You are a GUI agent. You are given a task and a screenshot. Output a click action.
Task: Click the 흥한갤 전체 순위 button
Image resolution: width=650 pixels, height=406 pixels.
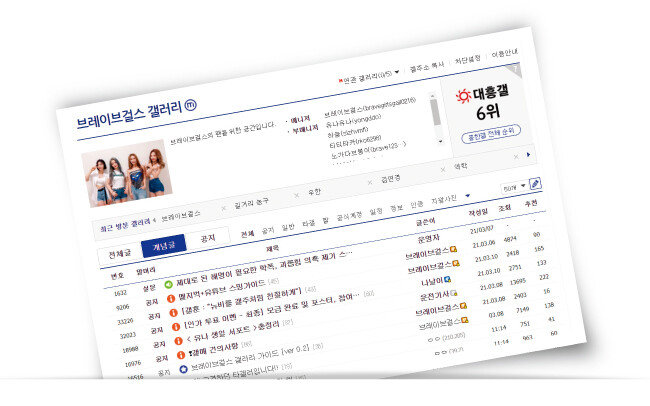[x=491, y=134]
